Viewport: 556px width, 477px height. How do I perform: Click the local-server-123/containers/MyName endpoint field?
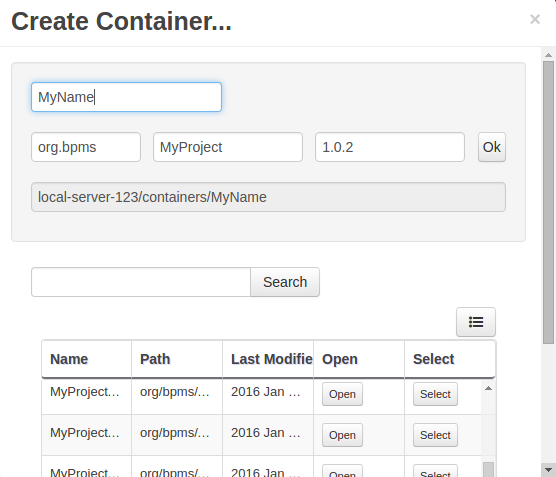click(268, 197)
